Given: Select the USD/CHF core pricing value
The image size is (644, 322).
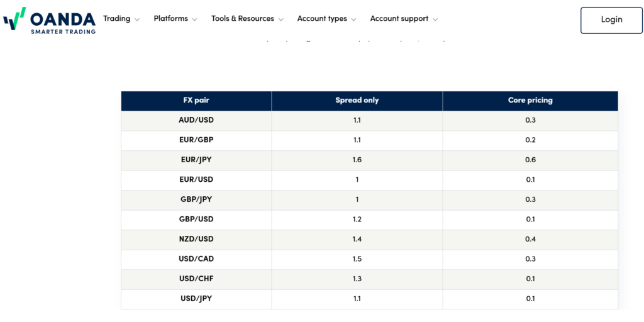Looking at the screenshot, I should [x=530, y=279].
